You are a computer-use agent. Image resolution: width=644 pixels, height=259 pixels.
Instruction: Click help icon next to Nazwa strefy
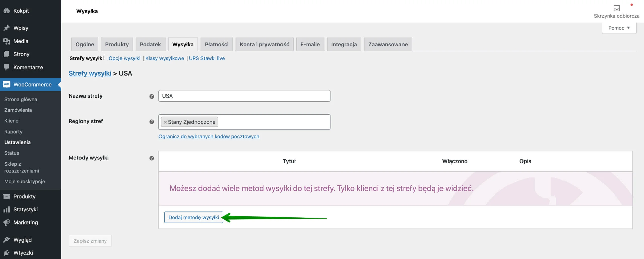(152, 96)
